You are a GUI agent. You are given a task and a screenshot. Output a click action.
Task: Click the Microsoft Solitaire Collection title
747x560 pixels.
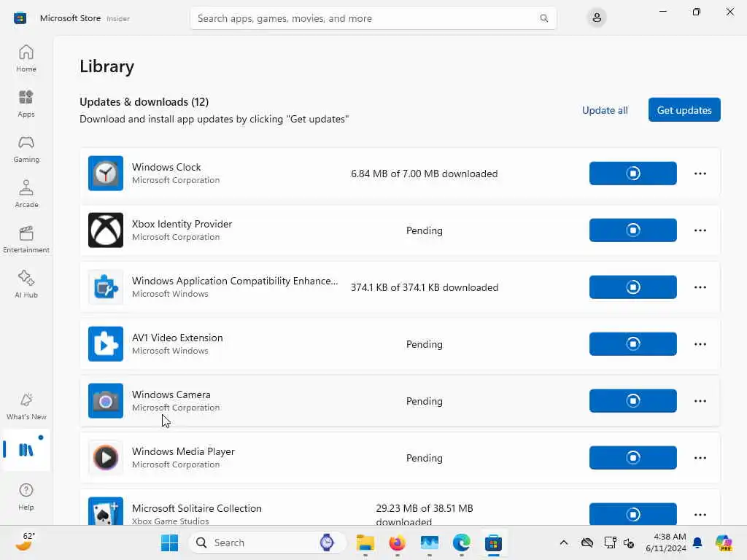point(197,508)
